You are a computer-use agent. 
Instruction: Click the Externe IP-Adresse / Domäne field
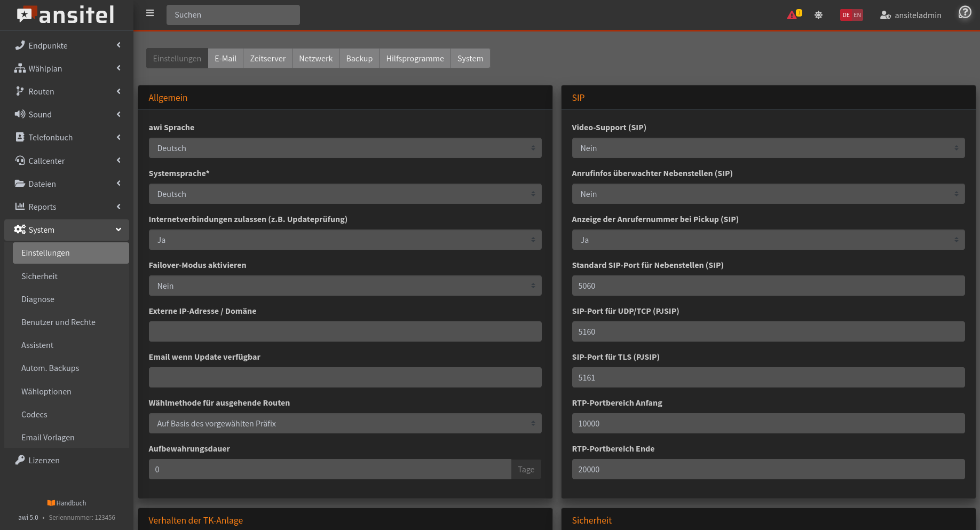345,331
